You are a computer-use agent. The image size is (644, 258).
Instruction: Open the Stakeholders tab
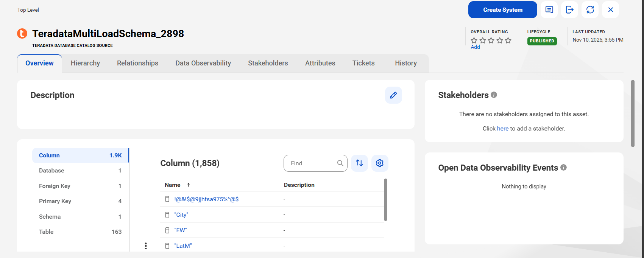click(268, 63)
